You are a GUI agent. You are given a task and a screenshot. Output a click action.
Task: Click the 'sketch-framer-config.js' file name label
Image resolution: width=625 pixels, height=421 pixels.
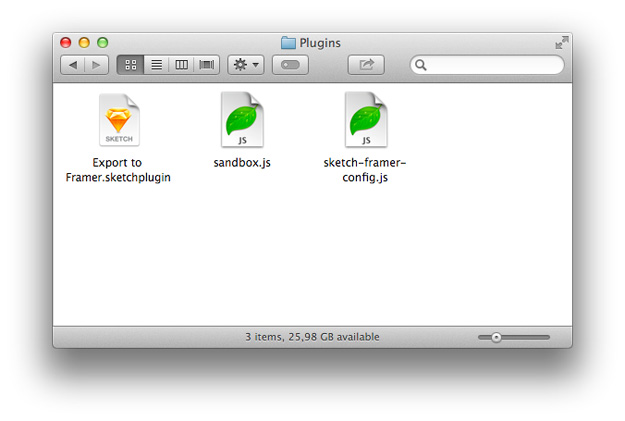[365, 170]
